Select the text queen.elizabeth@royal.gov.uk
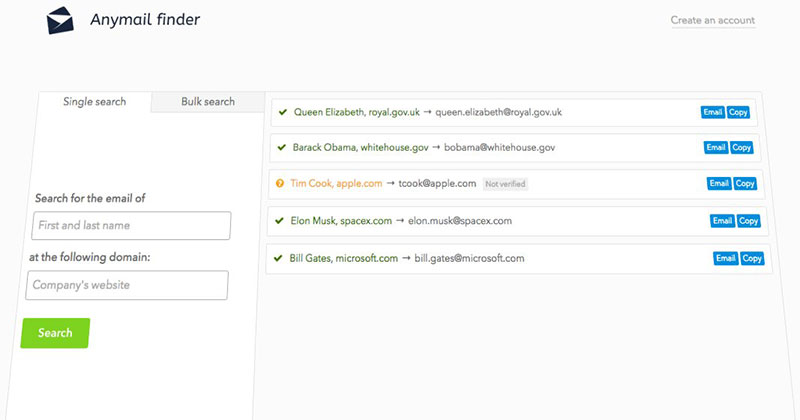This screenshot has height=420, width=800. [x=498, y=112]
